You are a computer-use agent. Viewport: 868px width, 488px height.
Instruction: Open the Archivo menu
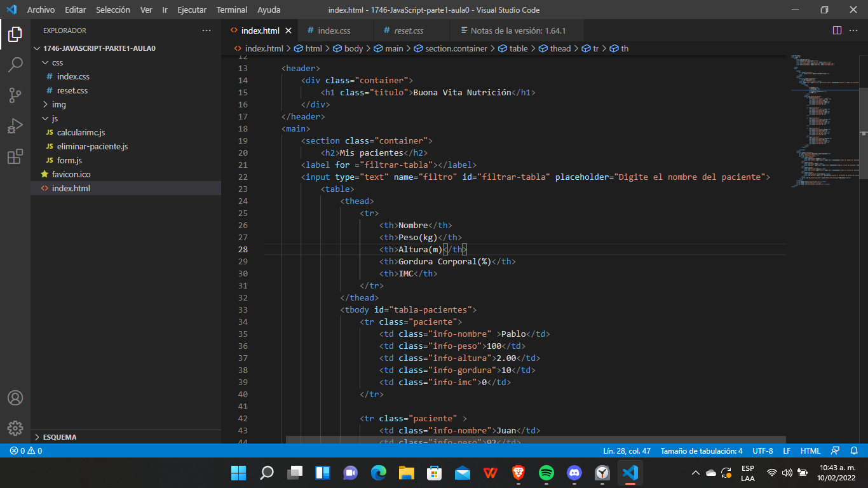pyautogui.click(x=41, y=10)
